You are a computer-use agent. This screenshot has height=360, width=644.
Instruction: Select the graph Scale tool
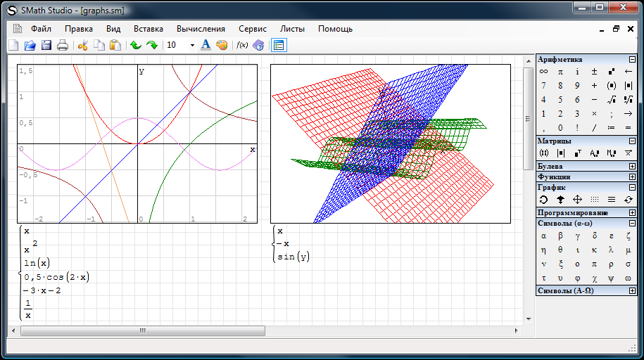(560, 200)
